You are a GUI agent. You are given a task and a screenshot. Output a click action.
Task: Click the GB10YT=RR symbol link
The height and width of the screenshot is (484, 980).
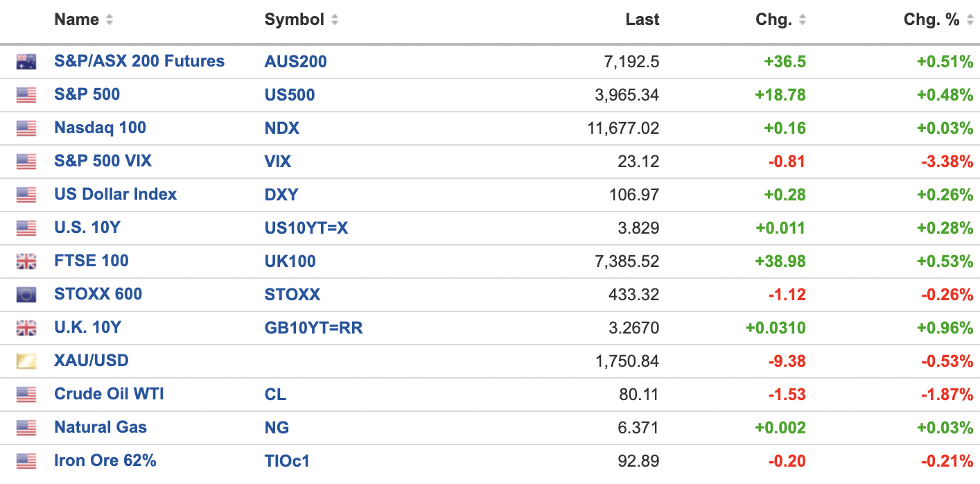point(313,328)
